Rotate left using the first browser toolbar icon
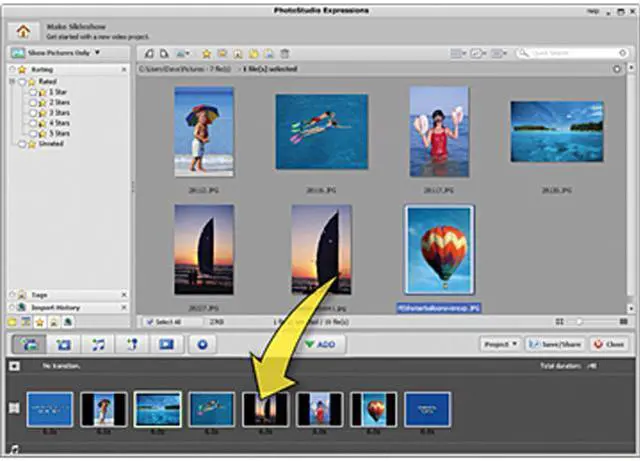Screen dimensions: 640x461 [150, 53]
